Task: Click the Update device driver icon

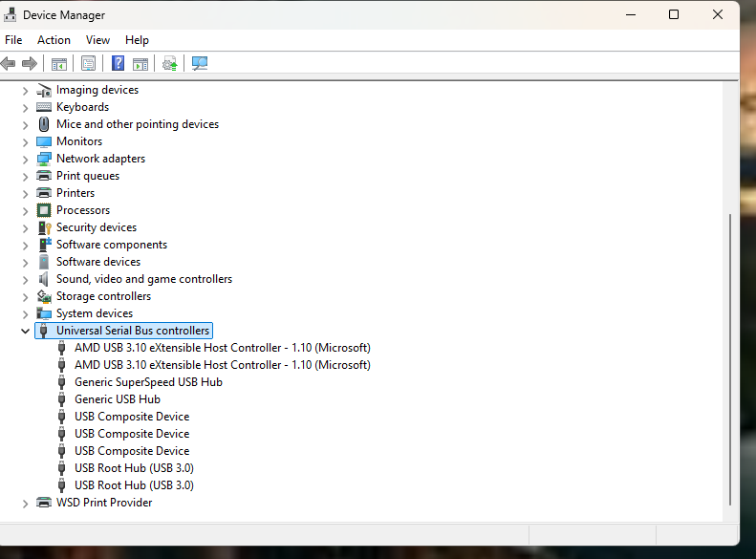Action: click(170, 63)
